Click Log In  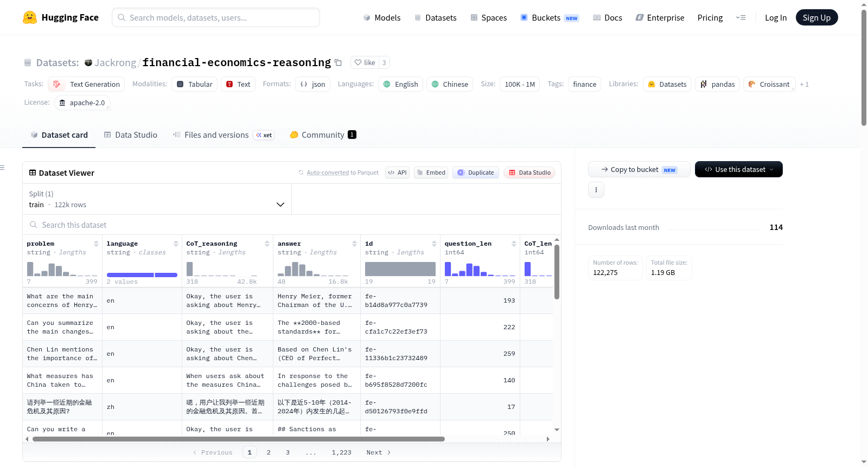coord(776,17)
